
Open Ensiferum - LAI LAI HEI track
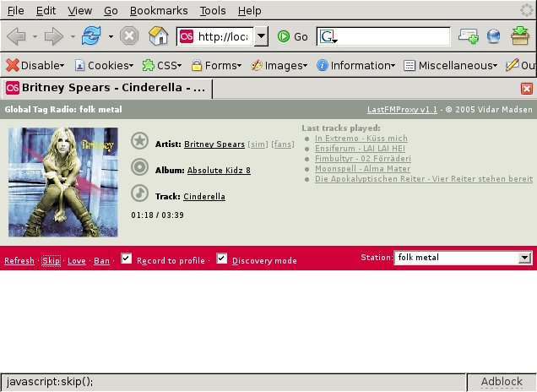point(360,149)
